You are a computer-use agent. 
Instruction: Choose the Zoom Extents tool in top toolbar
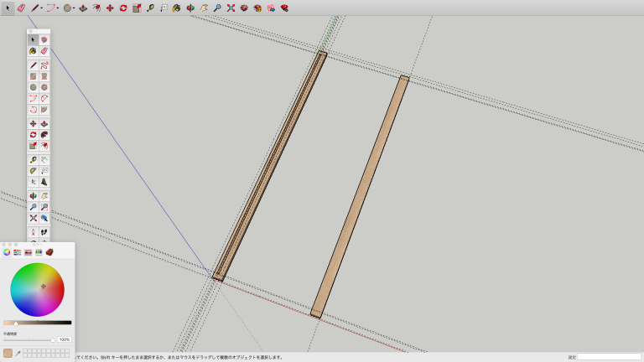[x=231, y=8]
